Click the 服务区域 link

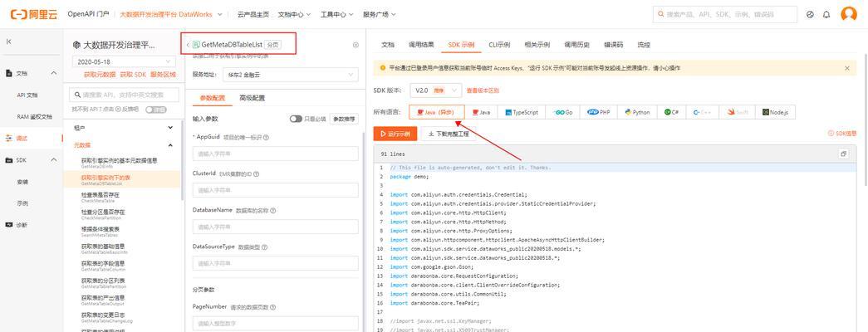click(x=163, y=74)
